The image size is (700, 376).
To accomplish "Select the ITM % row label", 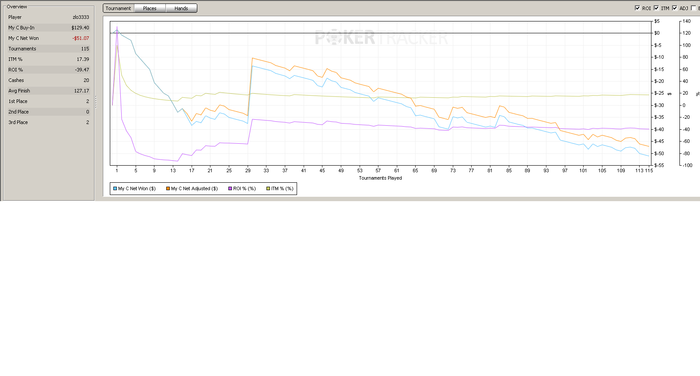I will 15,59.
